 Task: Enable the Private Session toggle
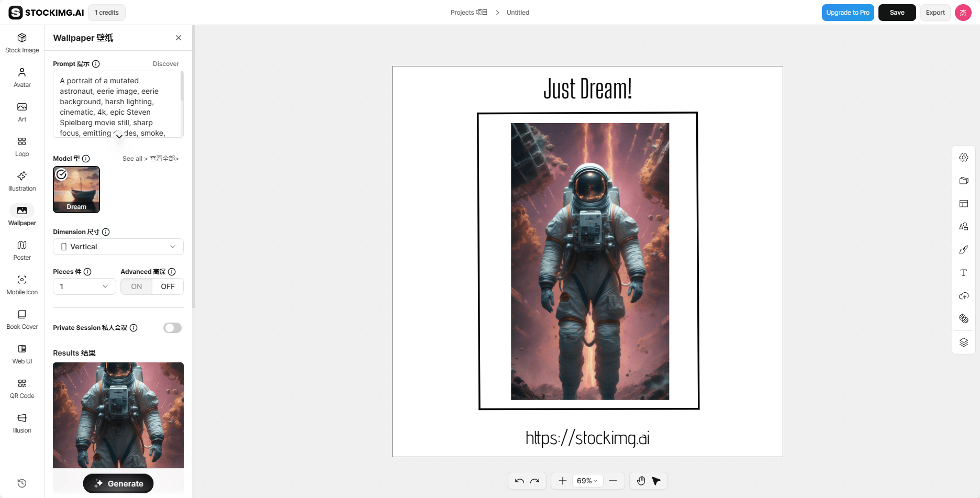point(172,327)
